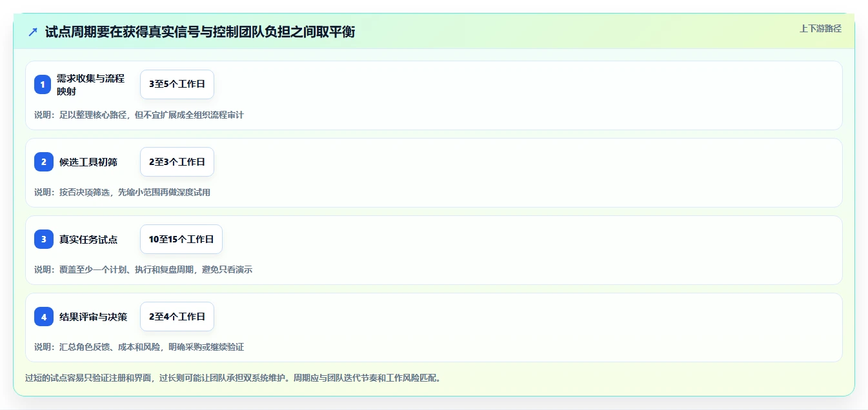Click the footer text starting 过短的试点
868x410 pixels.
tap(233, 378)
